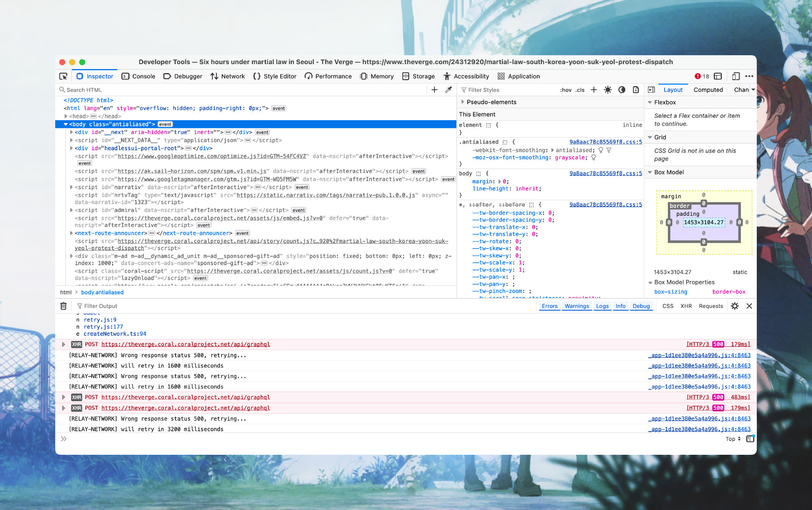Open the Performance panel
This screenshot has width=812, height=510.
point(328,76)
